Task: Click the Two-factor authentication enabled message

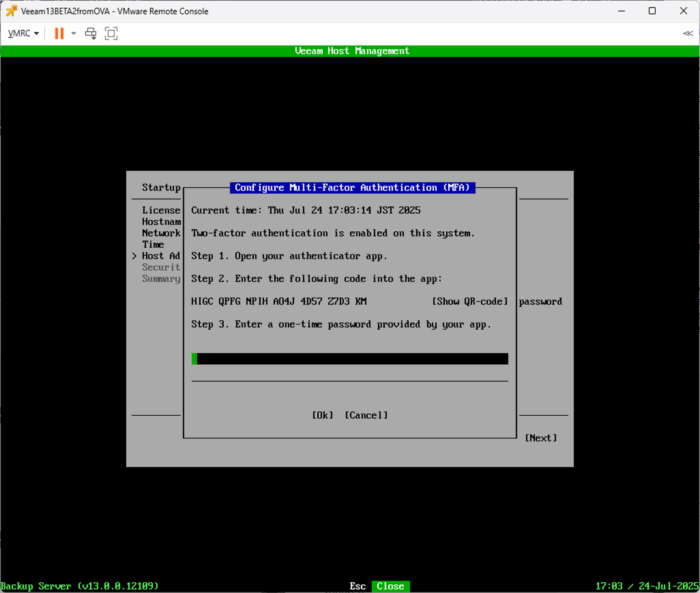Action: point(333,233)
